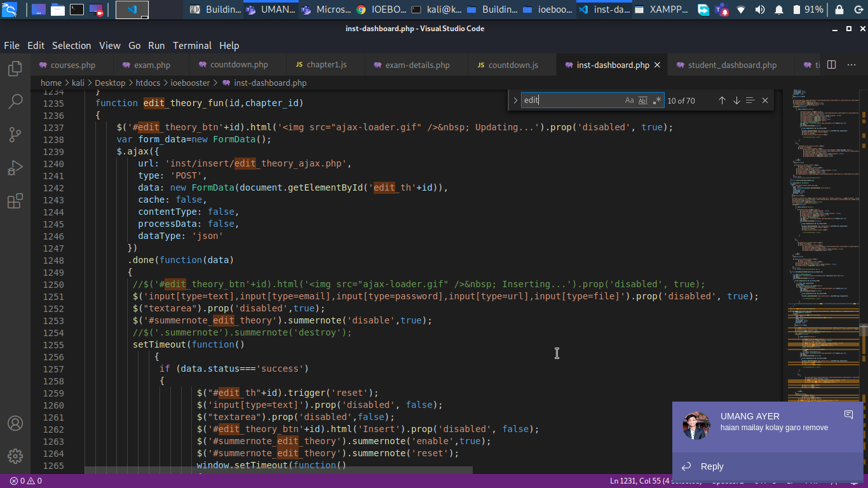Viewport: 868px width, 488px height.
Task: Go to the previous find match
Action: [x=722, y=100]
